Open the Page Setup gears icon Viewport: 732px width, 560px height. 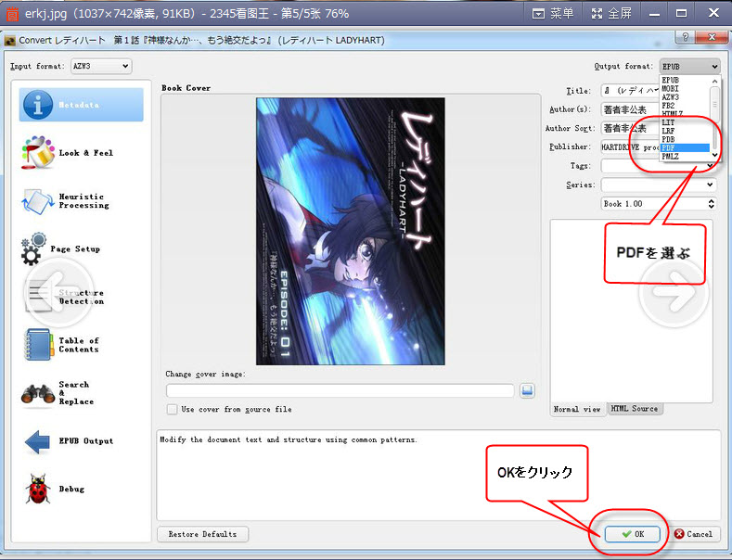click(33, 248)
